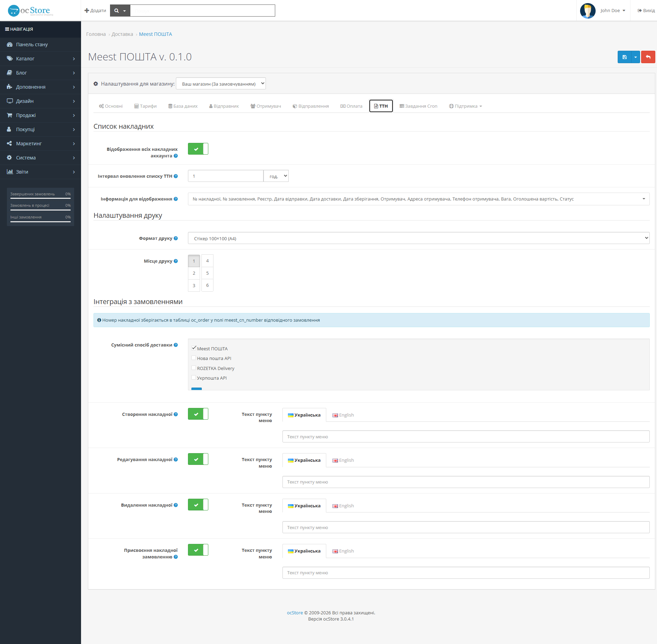Switch to the Відправник tab
657x644 pixels.
pos(224,106)
